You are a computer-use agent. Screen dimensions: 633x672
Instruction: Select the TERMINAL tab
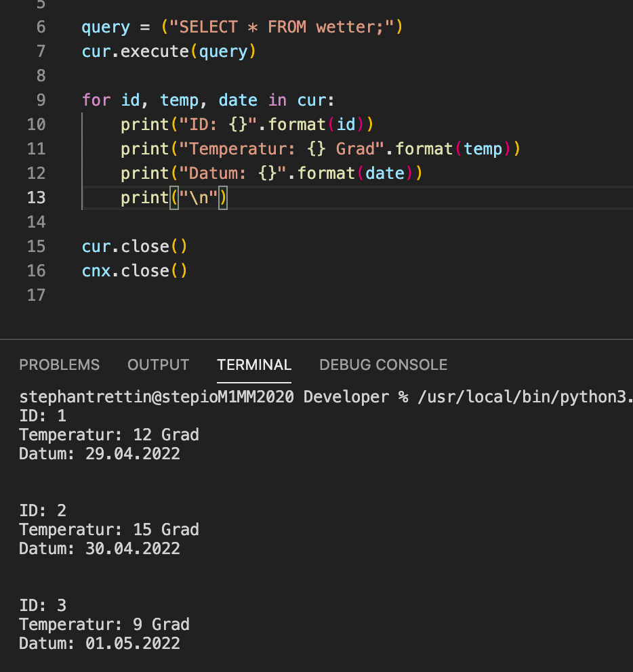(254, 364)
